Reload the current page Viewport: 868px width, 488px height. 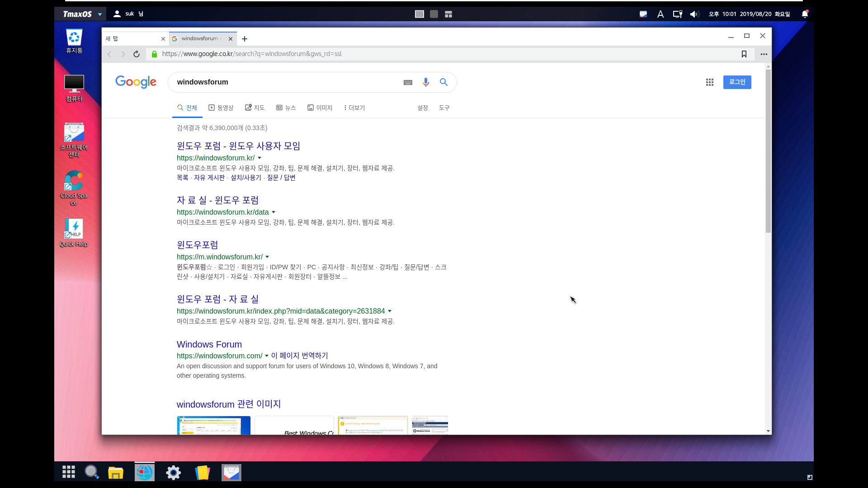[x=137, y=54]
